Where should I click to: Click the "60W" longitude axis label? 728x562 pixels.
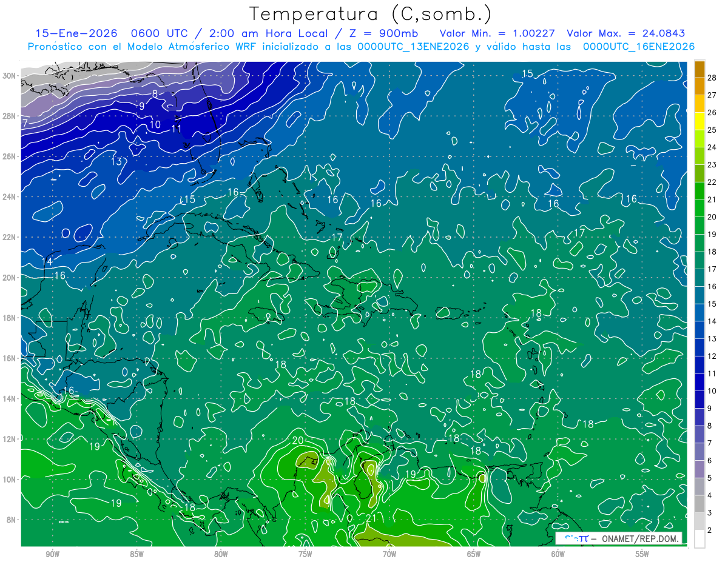click(x=558, y=554)
